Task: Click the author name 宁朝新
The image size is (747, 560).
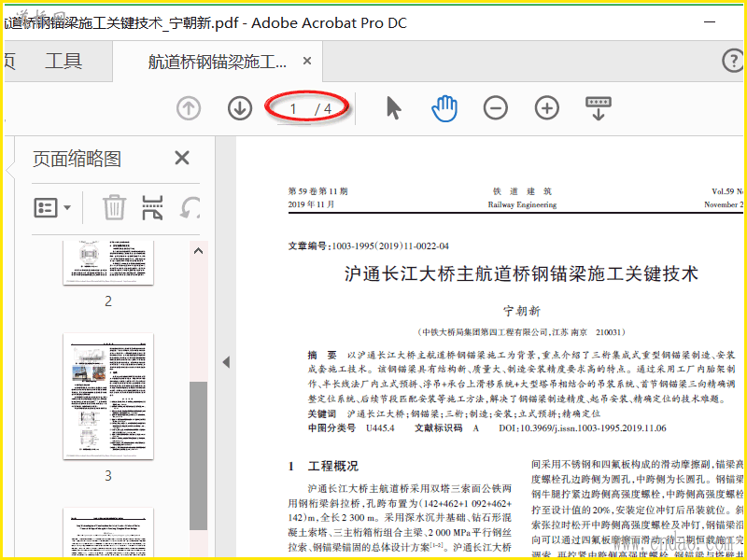Action: 522,311
